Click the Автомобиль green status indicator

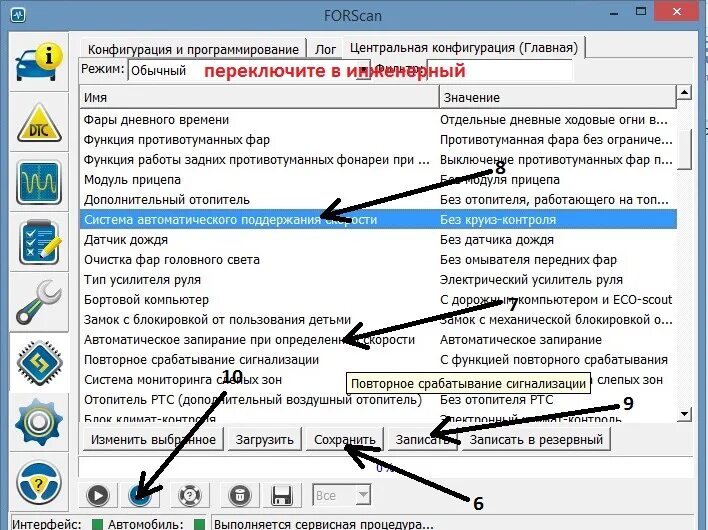[x=199, y=524]
